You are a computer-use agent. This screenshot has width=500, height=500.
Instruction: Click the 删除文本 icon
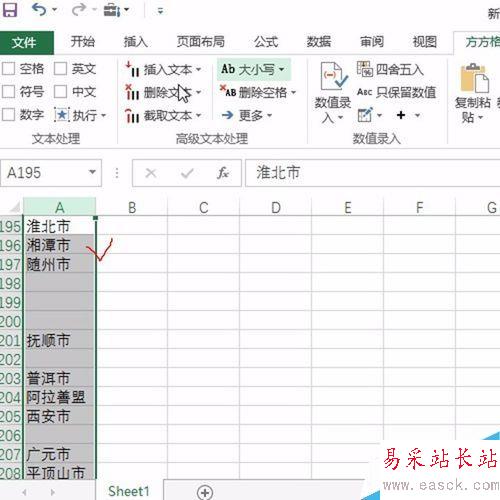pyautogui.click(x=132, y=92)
